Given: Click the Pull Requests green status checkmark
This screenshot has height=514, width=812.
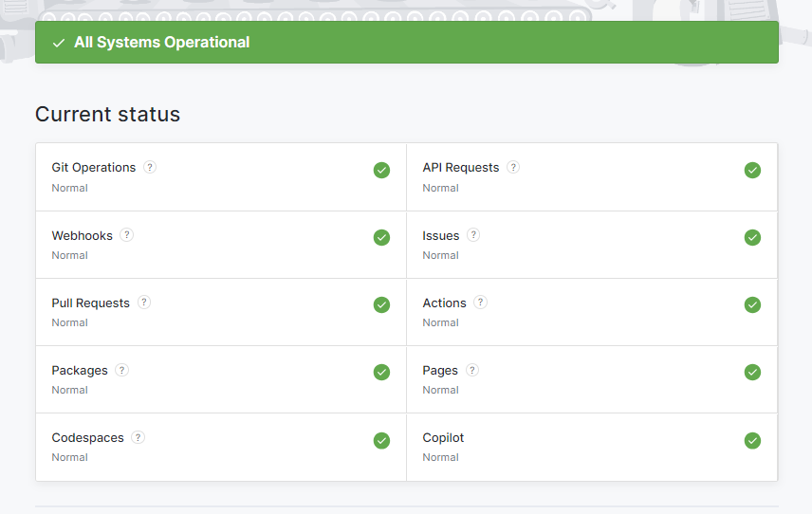Looking at the screenshot, I should pos(381,304).
